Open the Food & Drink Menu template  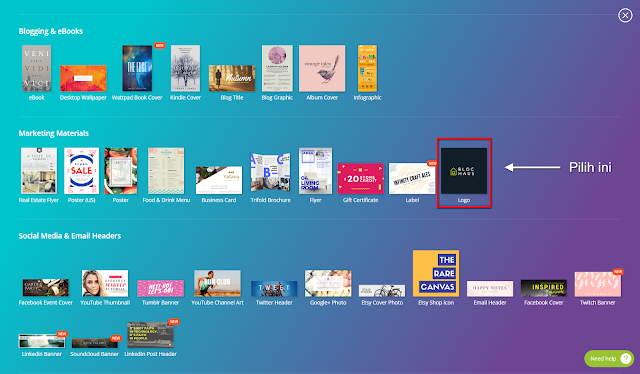[166, 171]
